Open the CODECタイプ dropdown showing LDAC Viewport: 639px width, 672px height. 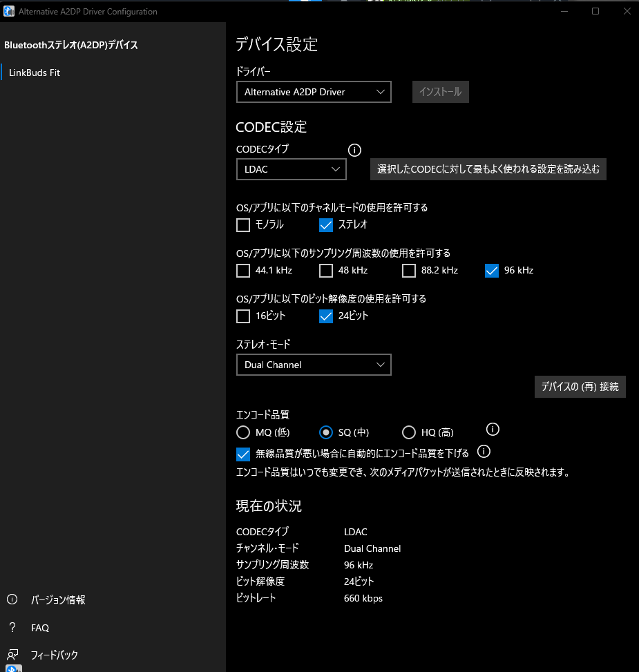point(292,169)
